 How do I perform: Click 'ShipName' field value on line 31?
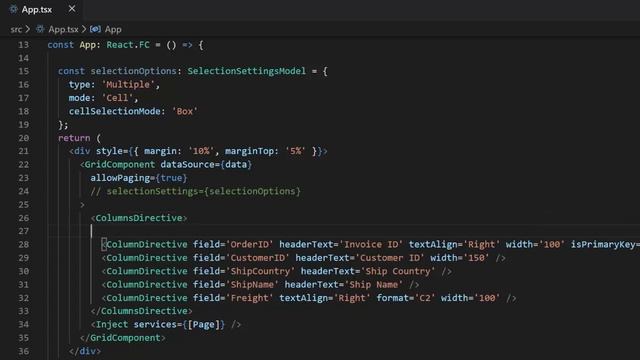252,284
